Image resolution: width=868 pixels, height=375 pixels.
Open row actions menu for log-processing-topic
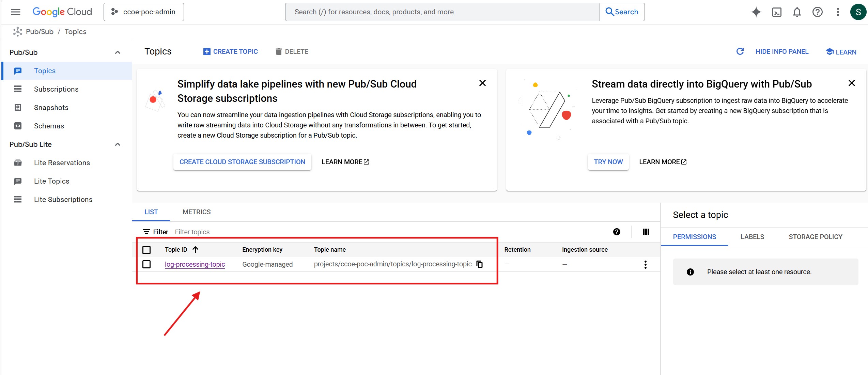pyautogui.click(x=645, y=265)
